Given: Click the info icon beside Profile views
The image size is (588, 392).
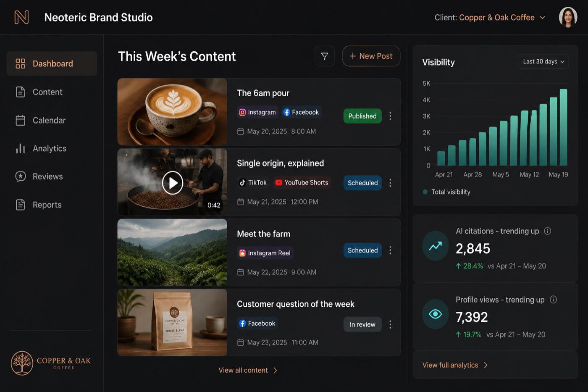Looking at the screenshot, I should [x=553, y=300].
